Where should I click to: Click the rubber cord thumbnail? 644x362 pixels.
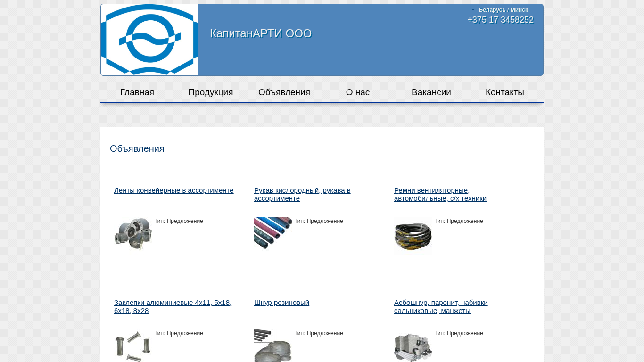coord(273,346)
